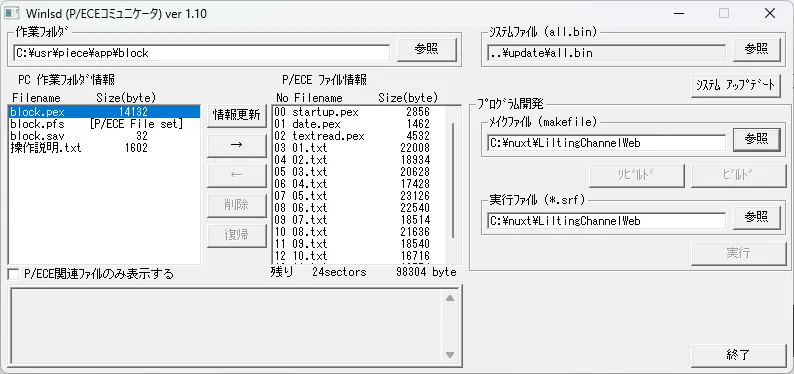Click the WinIsd app icon in title bar
This screenshot has height=374, width=794.
pyautogui.click(x=11, y=13)
